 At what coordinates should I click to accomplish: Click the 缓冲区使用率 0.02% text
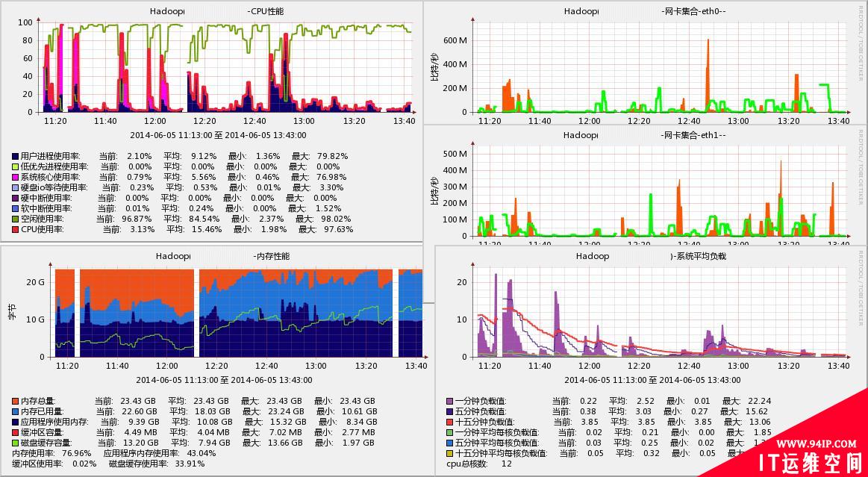click(x=53, y=464)
